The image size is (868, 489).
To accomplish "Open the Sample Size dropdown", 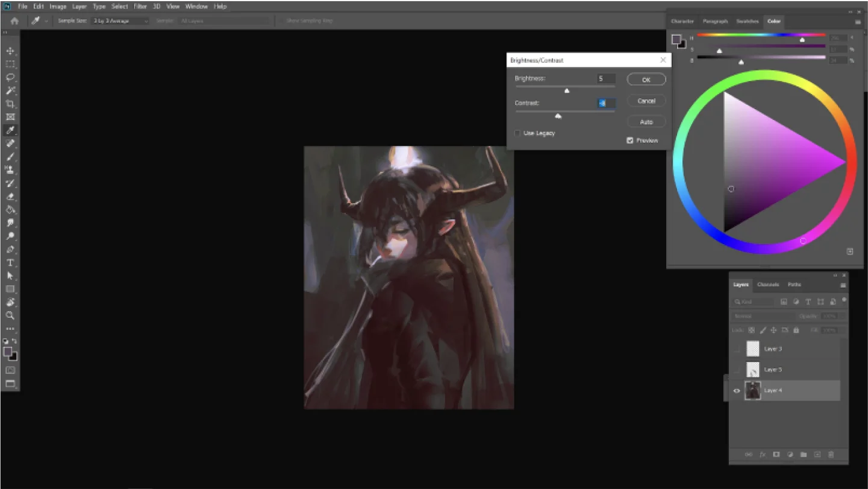I will [x=120, y=21].
